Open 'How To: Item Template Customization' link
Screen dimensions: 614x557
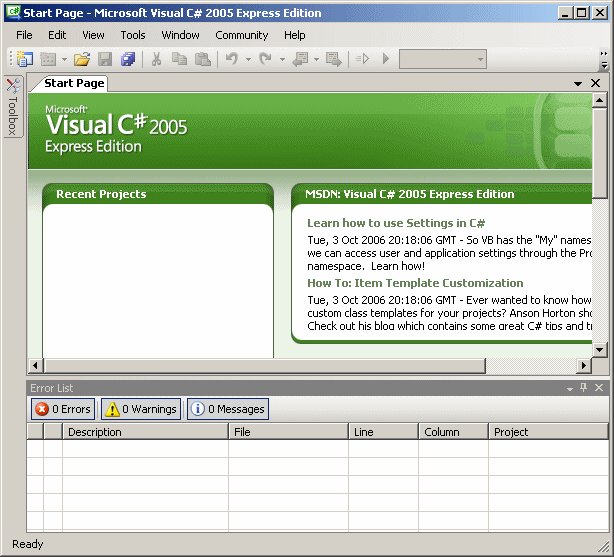415,283
